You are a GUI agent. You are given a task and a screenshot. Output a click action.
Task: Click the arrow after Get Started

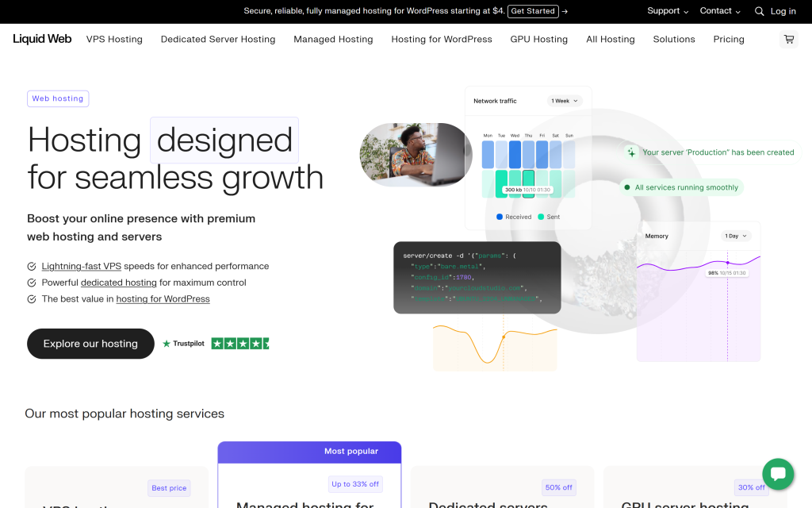pyautogui.click(x=565, y=11)
